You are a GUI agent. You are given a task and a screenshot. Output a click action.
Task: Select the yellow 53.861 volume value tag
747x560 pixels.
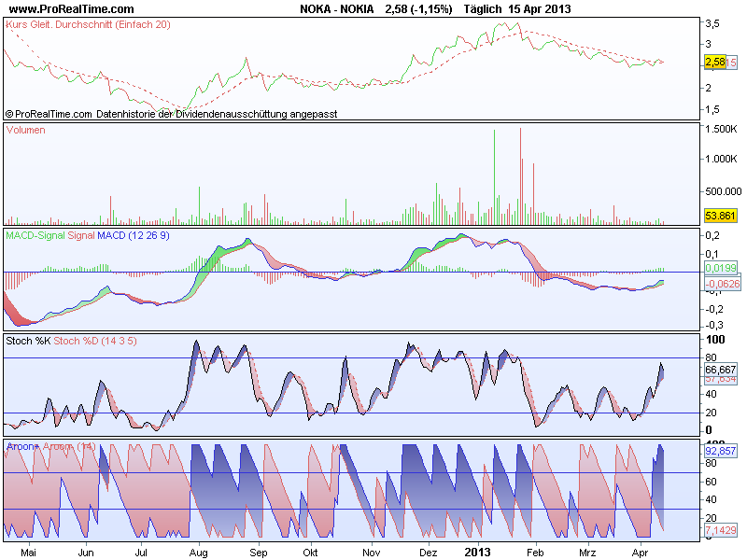[x=721, y=216]
